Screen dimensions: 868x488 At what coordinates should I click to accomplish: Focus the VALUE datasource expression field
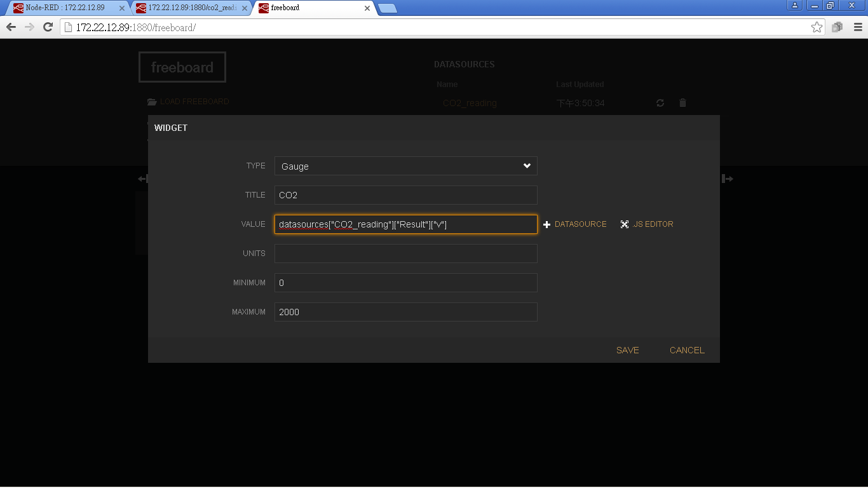405,224
